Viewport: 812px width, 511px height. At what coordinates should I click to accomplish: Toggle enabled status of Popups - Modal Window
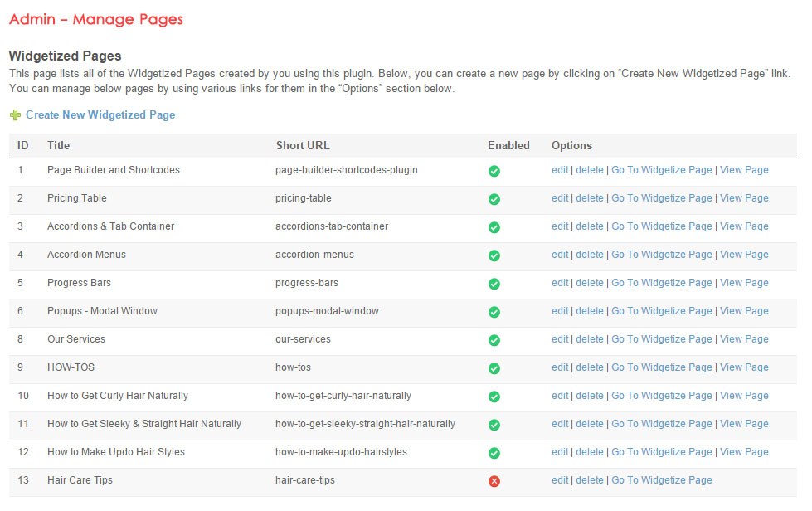tap(494, 312)
